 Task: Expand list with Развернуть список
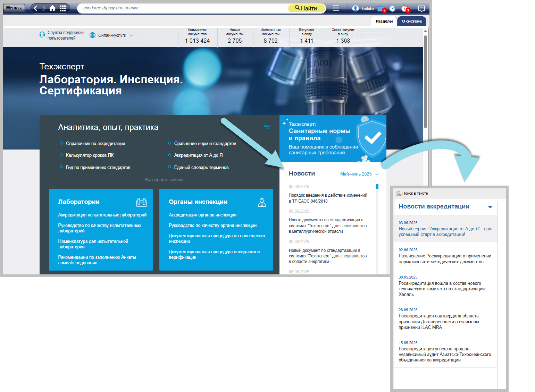pyautogui.click(x=164, y=180)
